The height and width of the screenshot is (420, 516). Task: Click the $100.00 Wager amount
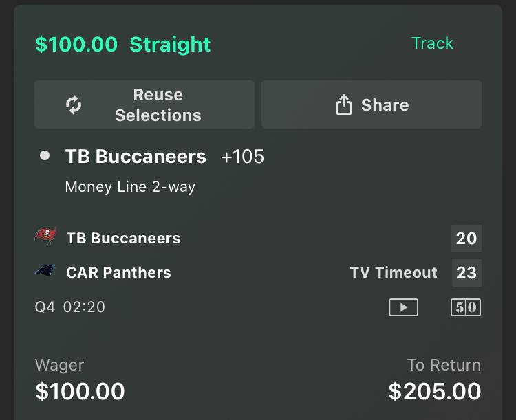click(80, 391)
